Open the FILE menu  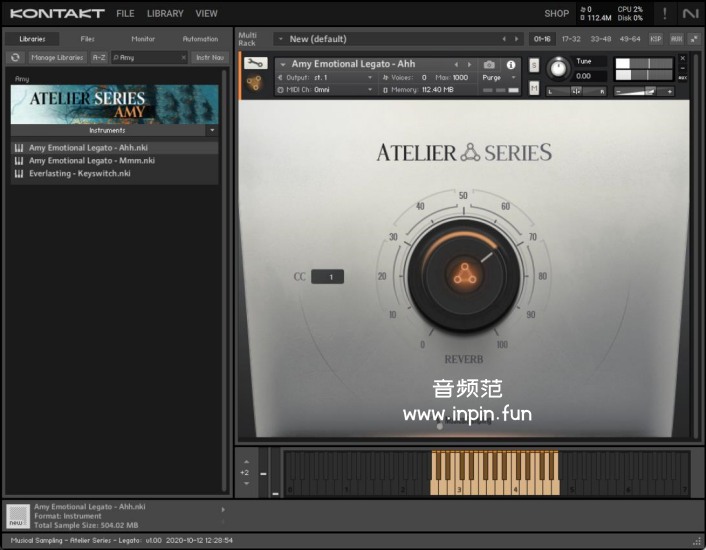125,14
